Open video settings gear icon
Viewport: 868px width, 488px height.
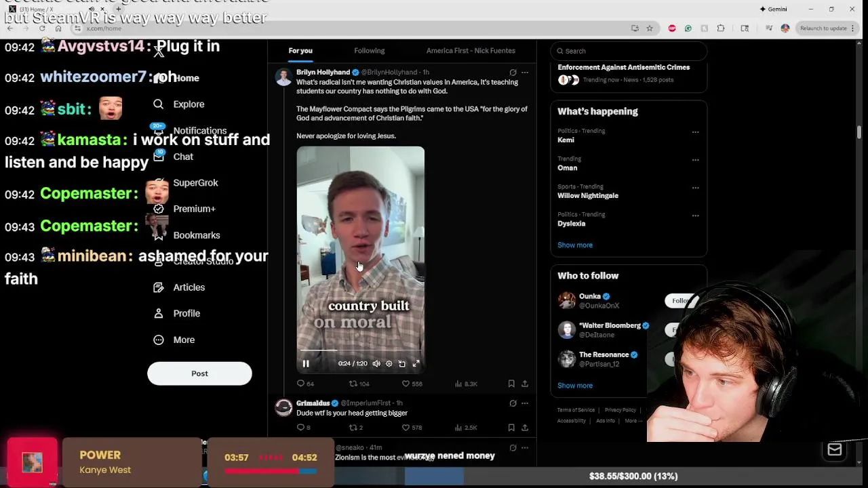tap(389, 364)
